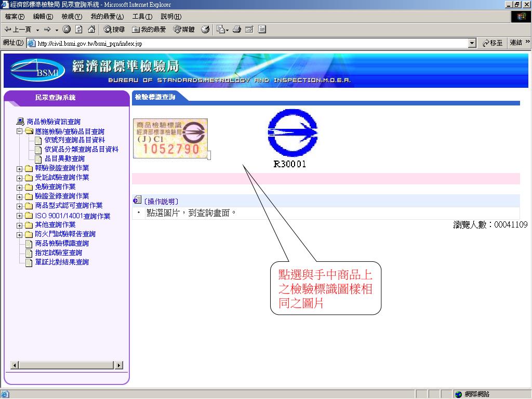The width and height of the screenshot is (532, 399).
Task: Click the 商品檢驗標識 sticker image 1052790
Action: pos(170,138)
